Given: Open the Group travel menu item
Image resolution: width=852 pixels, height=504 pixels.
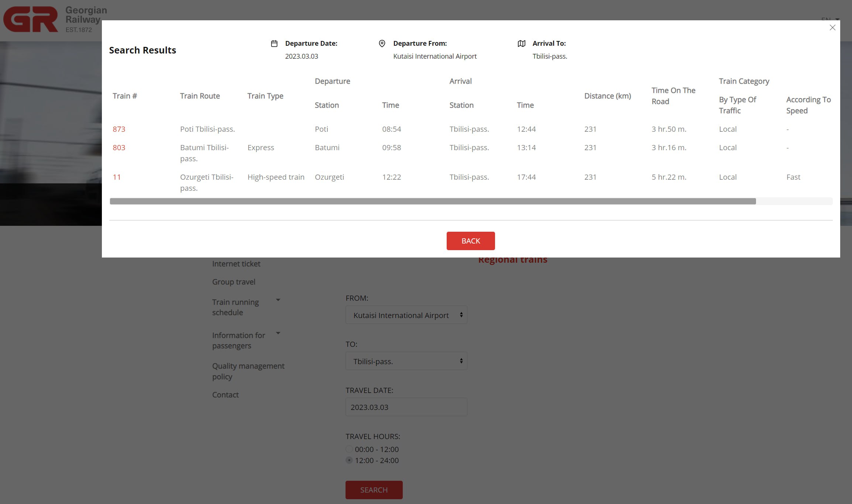Looking at the screenshot, I should (234, 282).
